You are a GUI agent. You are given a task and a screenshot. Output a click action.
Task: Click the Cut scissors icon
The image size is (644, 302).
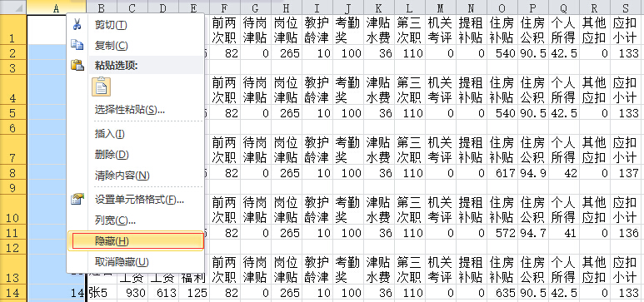click(x=77, y=25)
